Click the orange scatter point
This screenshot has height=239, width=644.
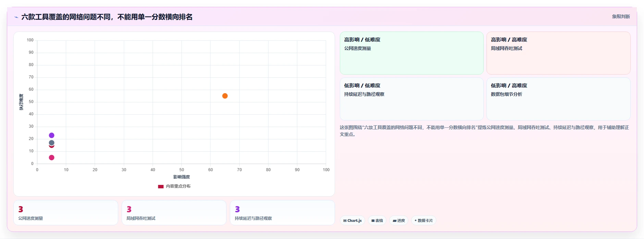[225, 96]
